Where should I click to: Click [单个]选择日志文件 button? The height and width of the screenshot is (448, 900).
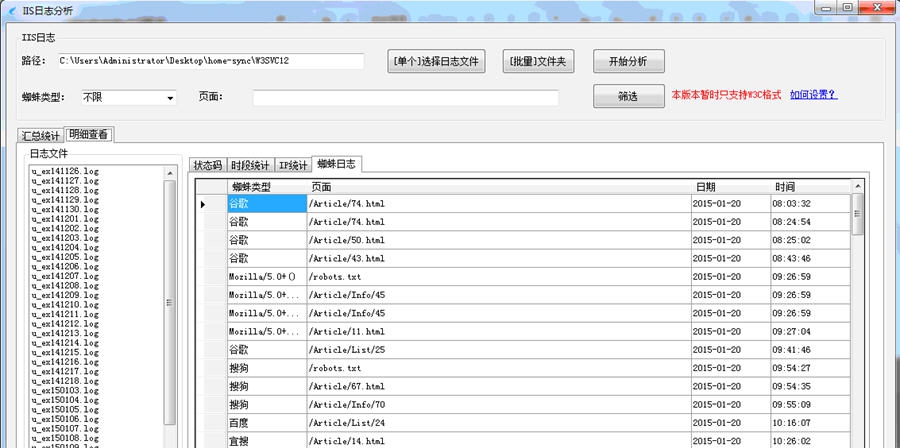436,61
